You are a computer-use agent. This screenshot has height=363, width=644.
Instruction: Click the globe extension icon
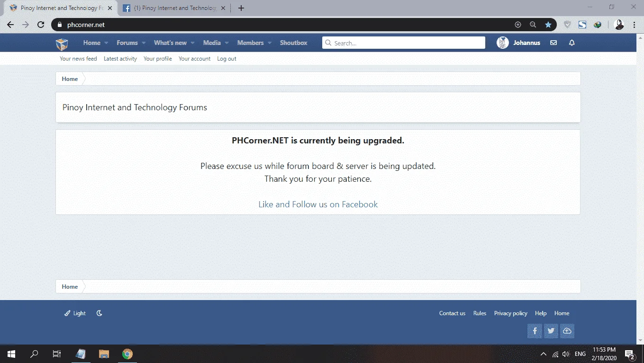[x=598, y=25]
